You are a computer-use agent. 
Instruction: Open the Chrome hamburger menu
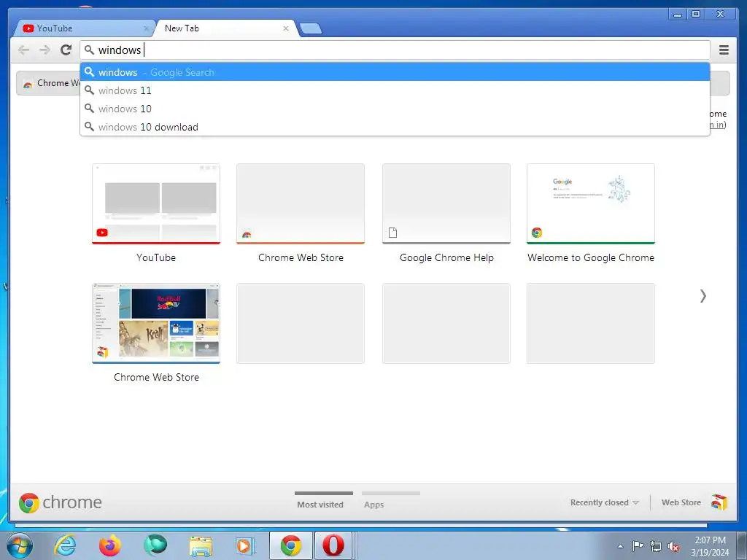[724, 50]
